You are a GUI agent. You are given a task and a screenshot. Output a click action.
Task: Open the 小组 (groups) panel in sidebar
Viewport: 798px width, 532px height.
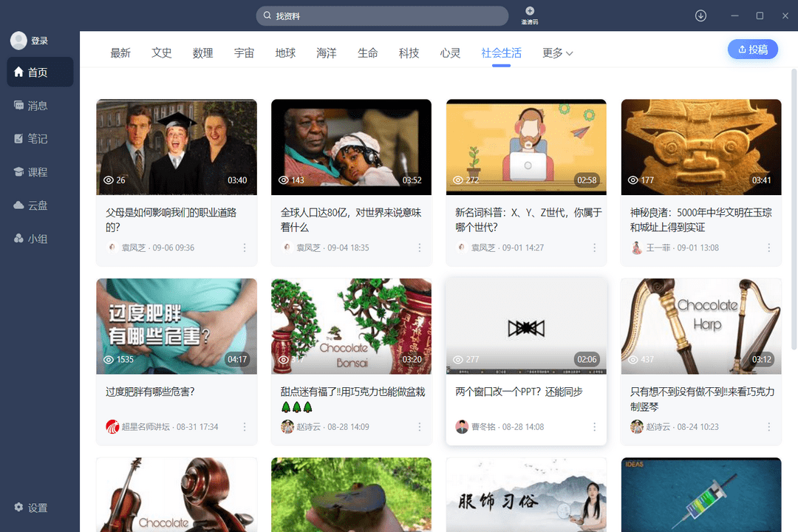[30, 238]
